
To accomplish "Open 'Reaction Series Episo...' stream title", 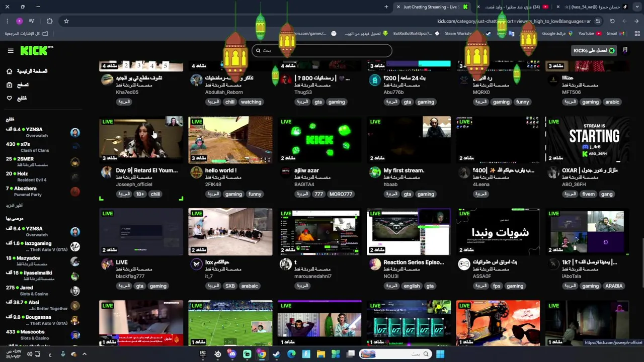I will point(414,262).
